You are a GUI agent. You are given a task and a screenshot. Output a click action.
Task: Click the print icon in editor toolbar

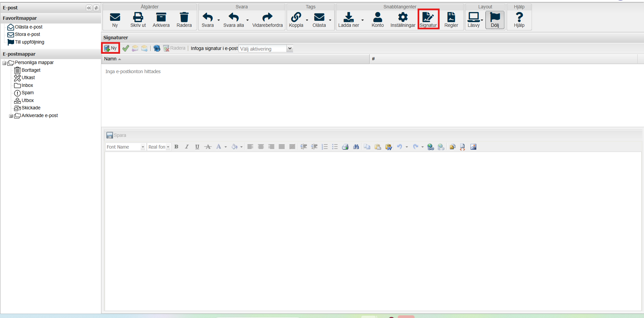coord(345,147)
